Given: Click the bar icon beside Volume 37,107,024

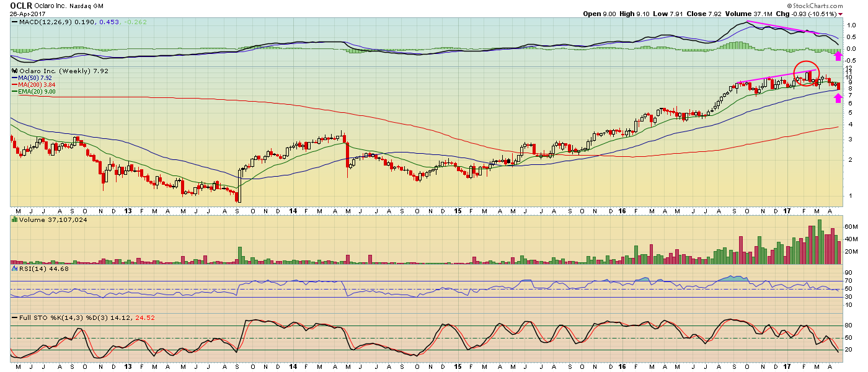Looking at the screenshot, I should click(x=14, y=219).
